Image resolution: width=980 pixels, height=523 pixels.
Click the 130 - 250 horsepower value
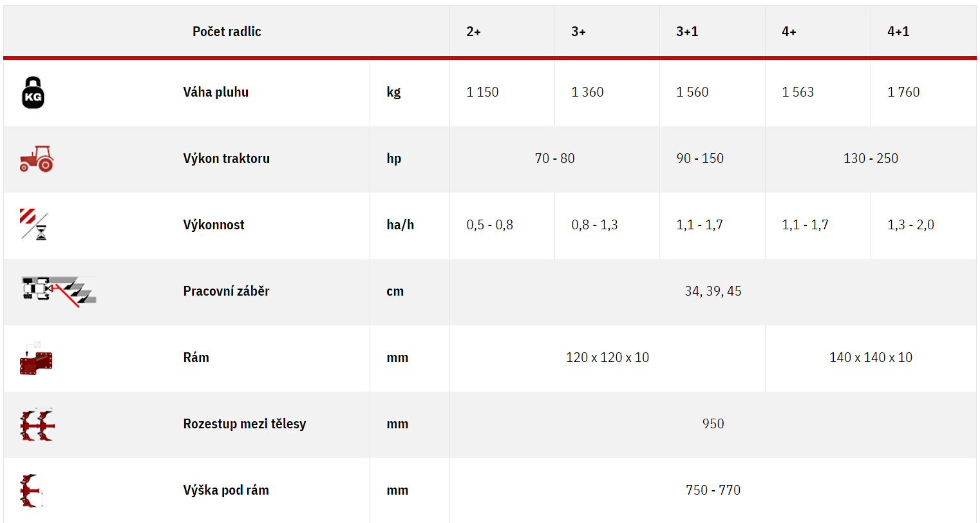871,158
